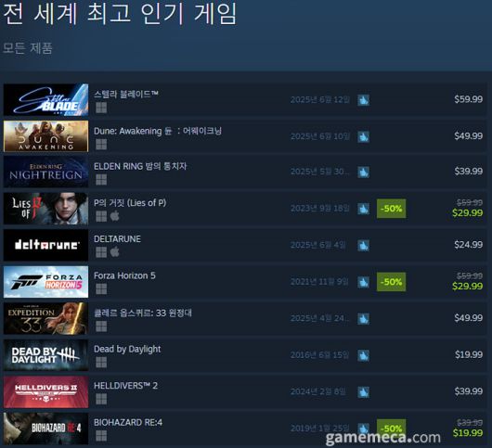The height and width of the screenshot is (448, 492).
Task: Click the Dead by Daylight review thumbs-up icon
Action: coord(363,355)
